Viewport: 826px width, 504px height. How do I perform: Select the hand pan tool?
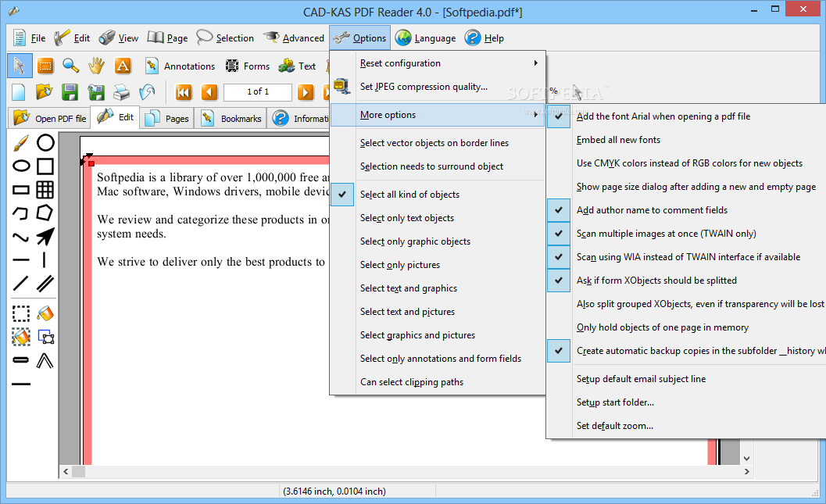point(96,66)
